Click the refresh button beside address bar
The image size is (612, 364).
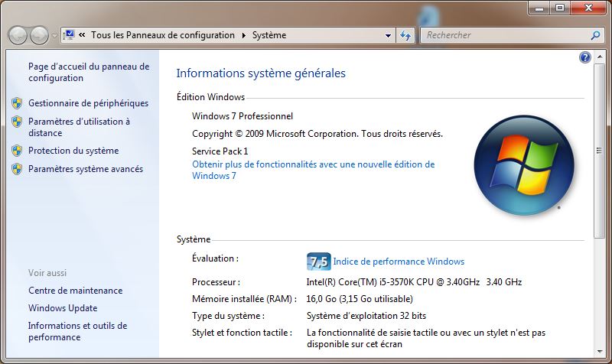click(405, 35)
